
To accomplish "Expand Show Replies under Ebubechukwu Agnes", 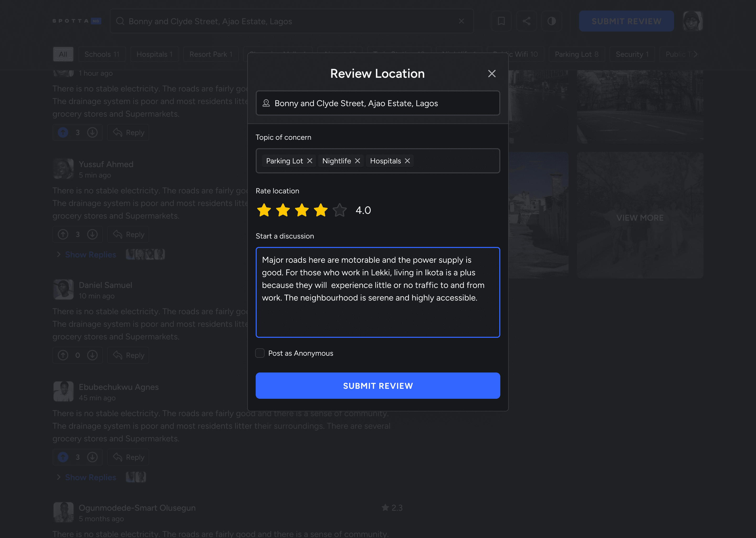I will click(x=90, y=477).
